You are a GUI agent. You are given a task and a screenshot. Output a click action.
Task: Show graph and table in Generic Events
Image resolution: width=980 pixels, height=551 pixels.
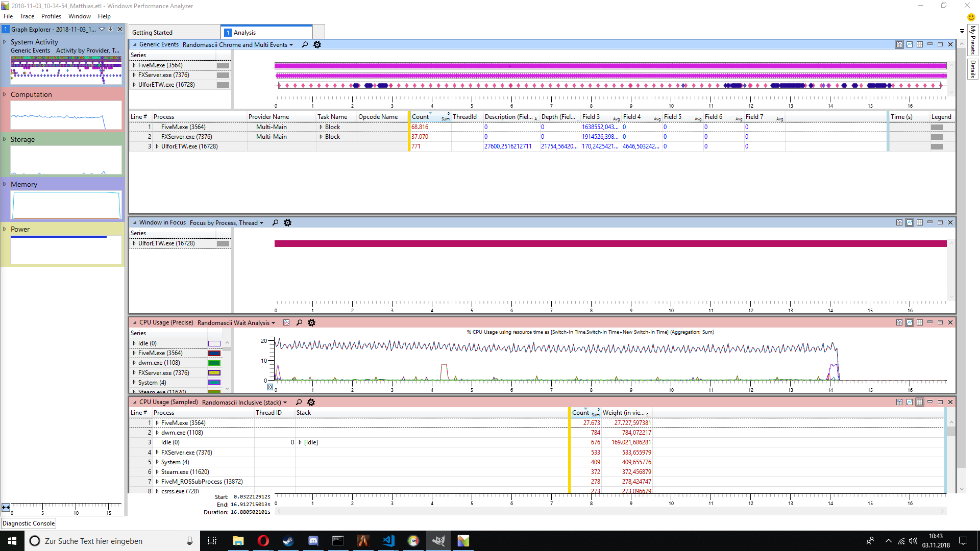899,45
